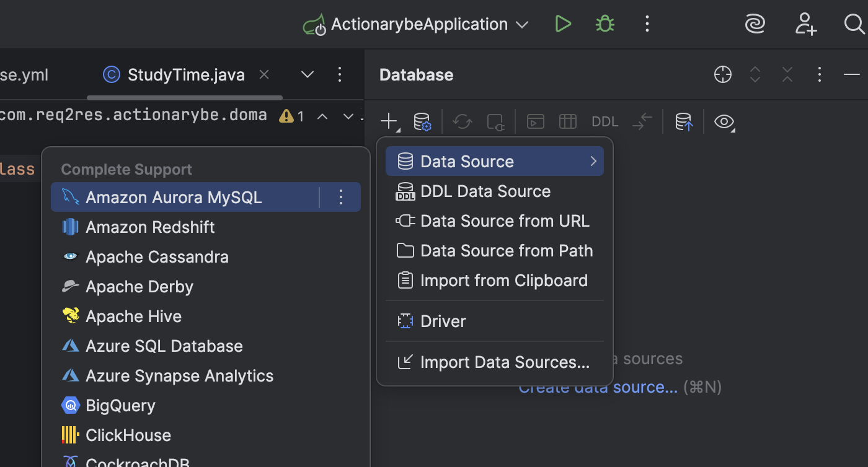
Task: Toggle the eye view options icon
Action: 724,121
